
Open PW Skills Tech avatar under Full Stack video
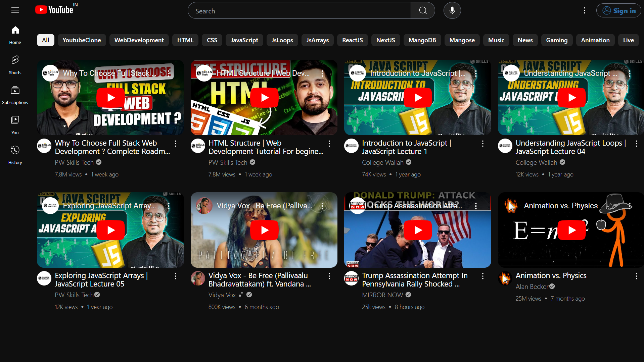pyautogui.click(x=44, y=146)
